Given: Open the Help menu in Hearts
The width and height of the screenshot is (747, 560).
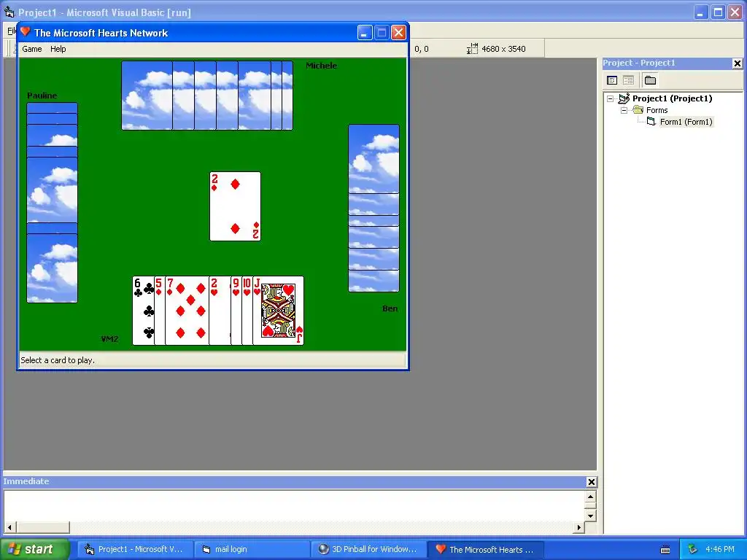Looking at the screenshot, I should tap(58, 49).
